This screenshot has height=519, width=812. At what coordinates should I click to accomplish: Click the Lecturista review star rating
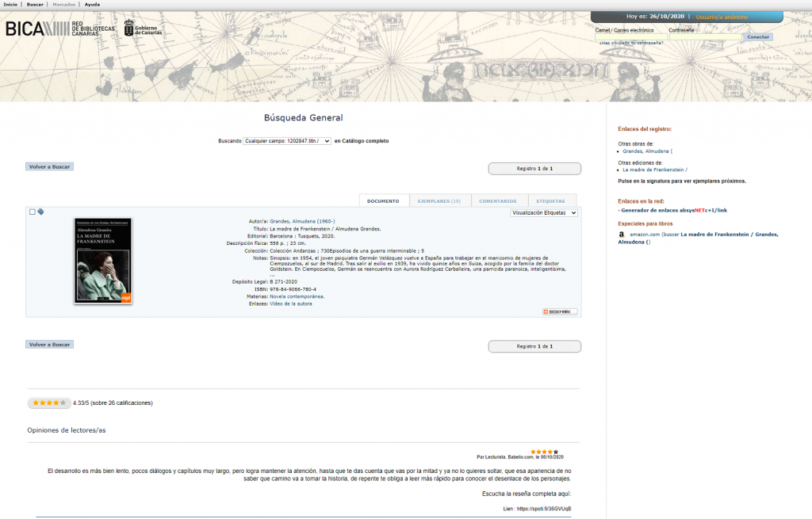[x=544, y=452]
